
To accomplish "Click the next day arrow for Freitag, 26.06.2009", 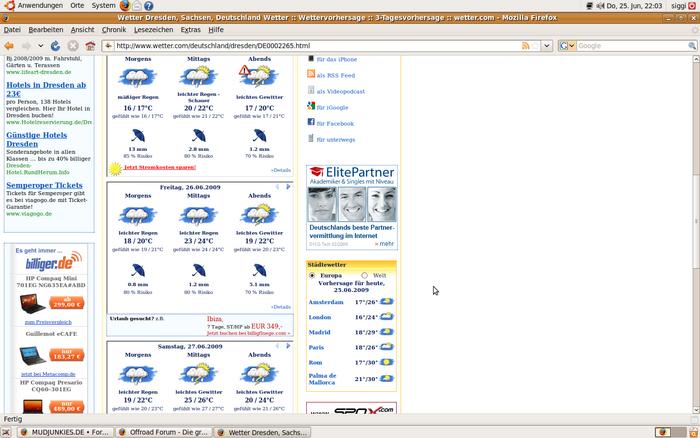I will tap(288, 187).
